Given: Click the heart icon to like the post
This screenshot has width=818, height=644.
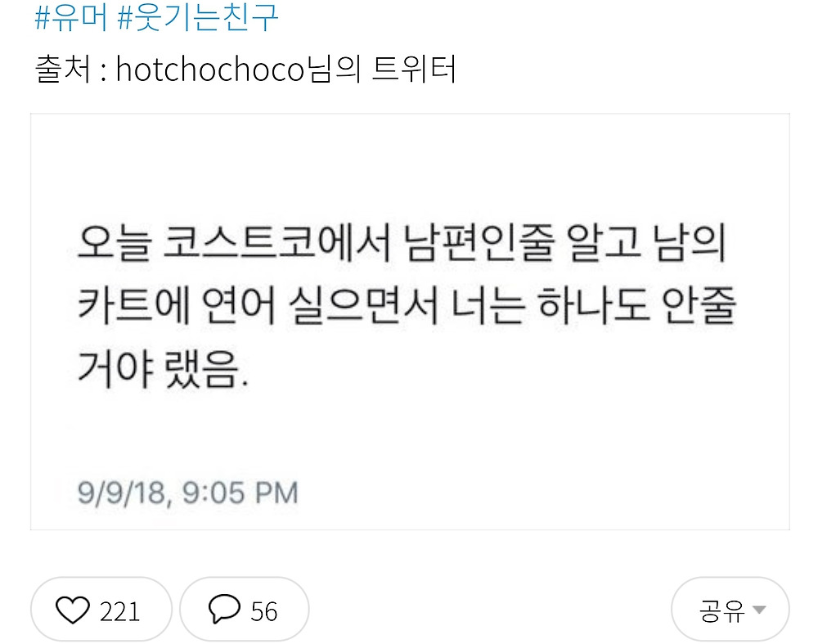Looking at the screenshot, I should coord(73,610).
